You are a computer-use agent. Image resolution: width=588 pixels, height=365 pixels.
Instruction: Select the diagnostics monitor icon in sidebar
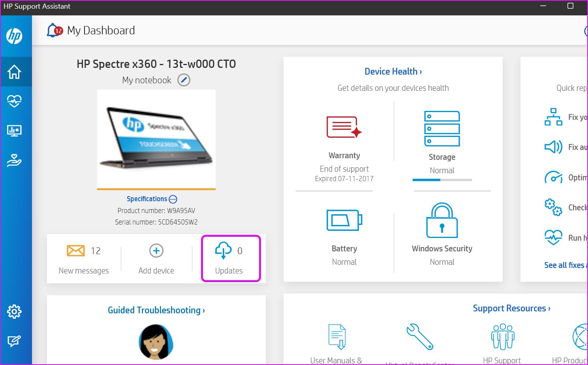(x=15, y=131)
